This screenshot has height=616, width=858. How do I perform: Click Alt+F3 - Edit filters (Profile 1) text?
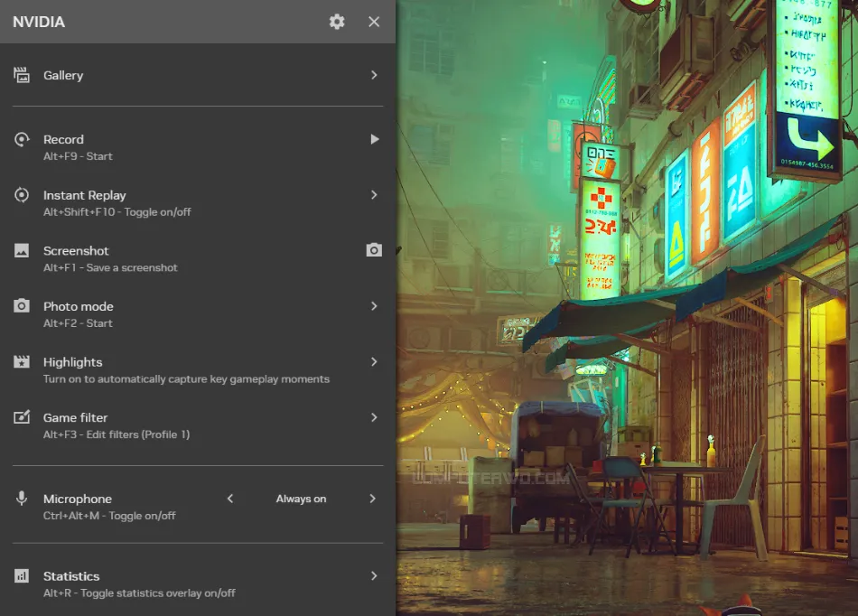coord(117,434)
